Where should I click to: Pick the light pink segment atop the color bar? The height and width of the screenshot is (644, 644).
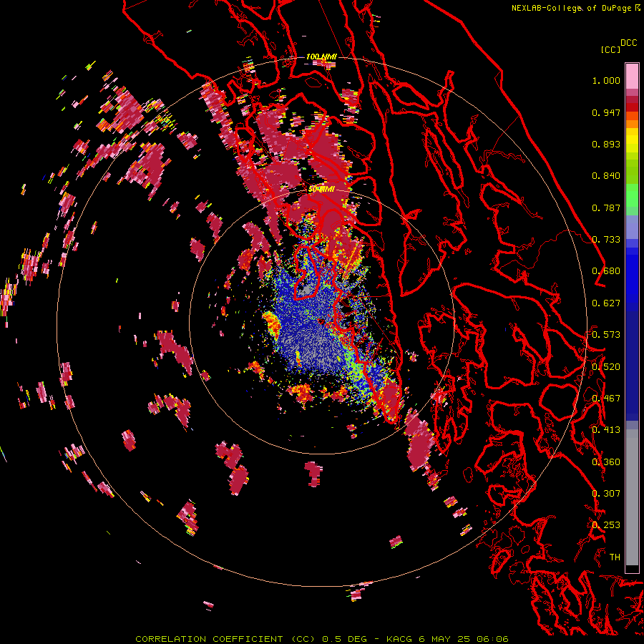tap(632, 76)
